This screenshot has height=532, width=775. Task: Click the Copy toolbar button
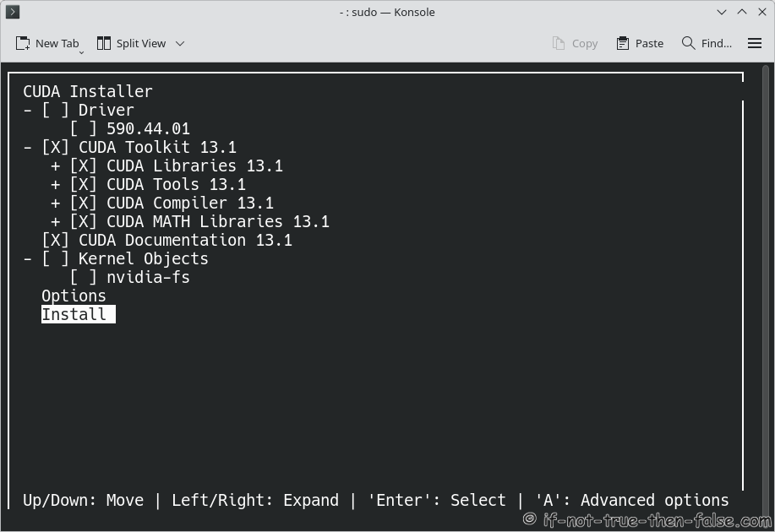(x=575, y=43)
